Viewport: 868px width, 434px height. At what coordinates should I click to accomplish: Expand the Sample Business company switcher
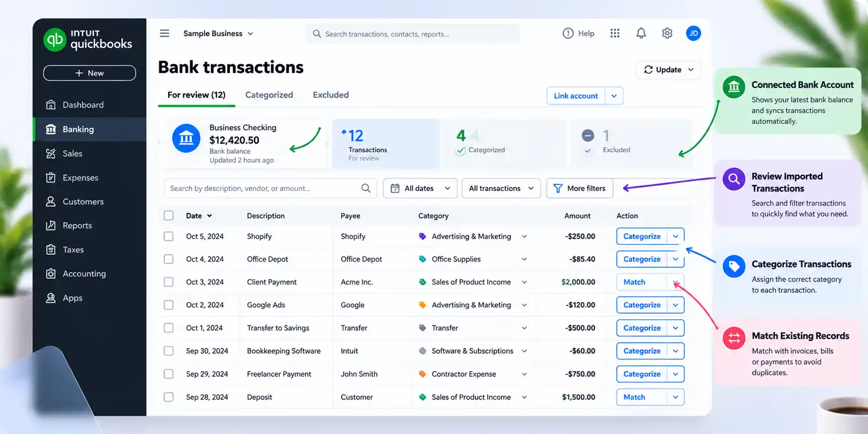[x=218, y=34]
